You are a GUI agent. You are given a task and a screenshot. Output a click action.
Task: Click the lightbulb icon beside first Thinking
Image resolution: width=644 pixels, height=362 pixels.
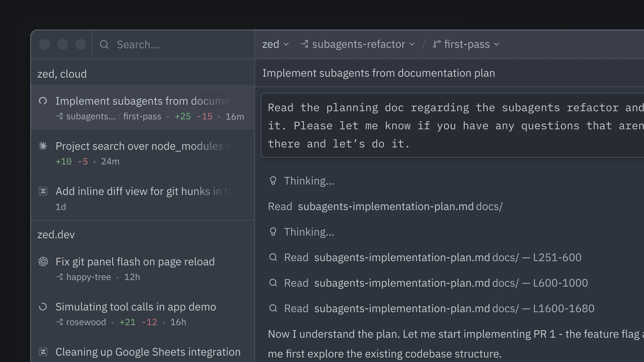[x=273, y=181]
